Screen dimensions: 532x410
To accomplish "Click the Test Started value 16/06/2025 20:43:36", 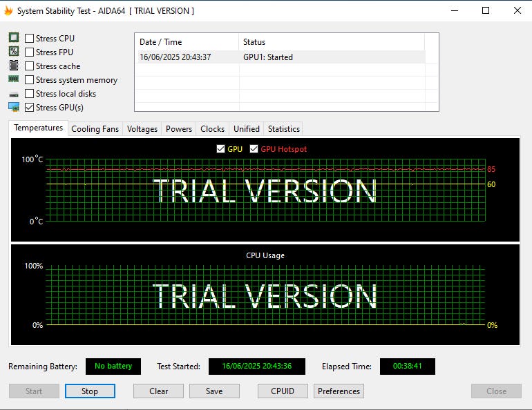I will point(257,367).
